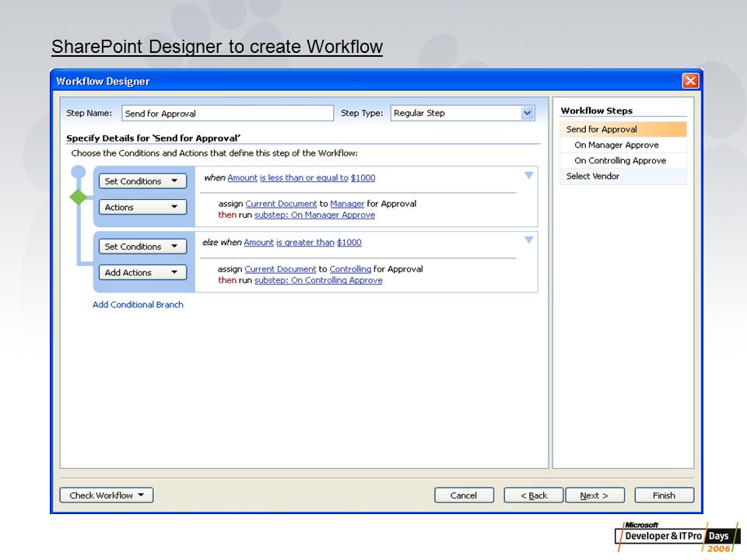Image resolution: width=747 pixels, height=560 pixels.
Task: Collapse the else-when branch triangle
Action: [529, 240]
